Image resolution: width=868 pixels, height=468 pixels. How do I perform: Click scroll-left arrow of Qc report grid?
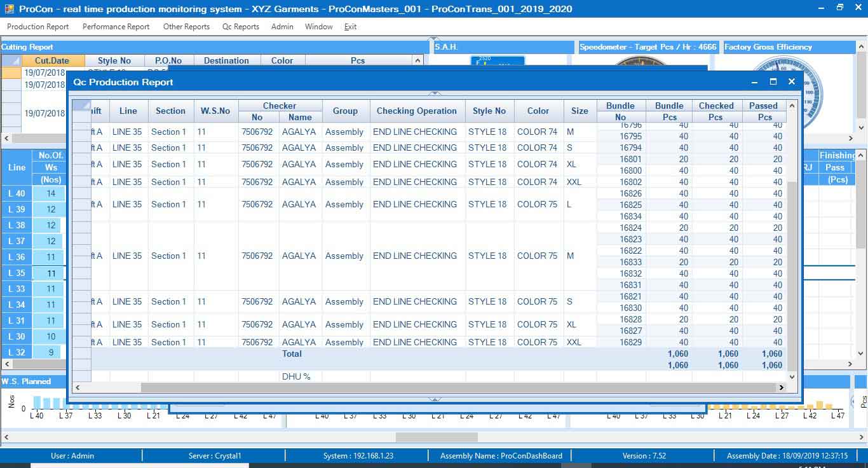[x=78, y=387]
